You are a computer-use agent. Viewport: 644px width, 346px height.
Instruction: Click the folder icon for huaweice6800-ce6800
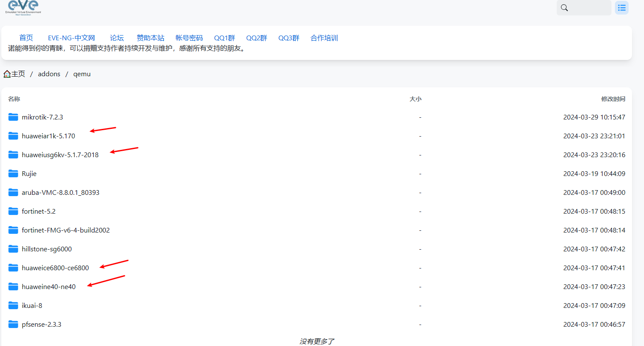(x=13, y=268)
